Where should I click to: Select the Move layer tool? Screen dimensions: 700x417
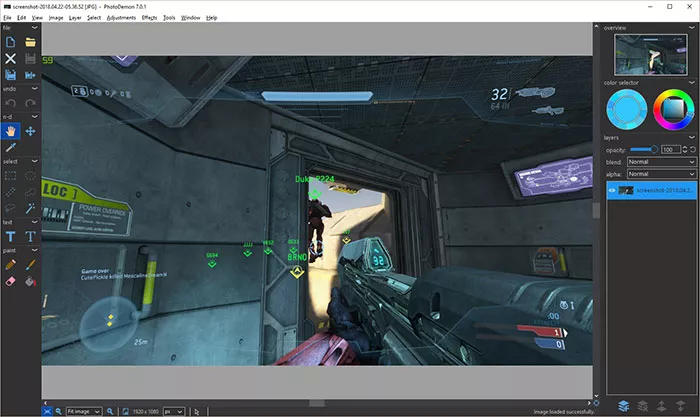click(30, 131)
